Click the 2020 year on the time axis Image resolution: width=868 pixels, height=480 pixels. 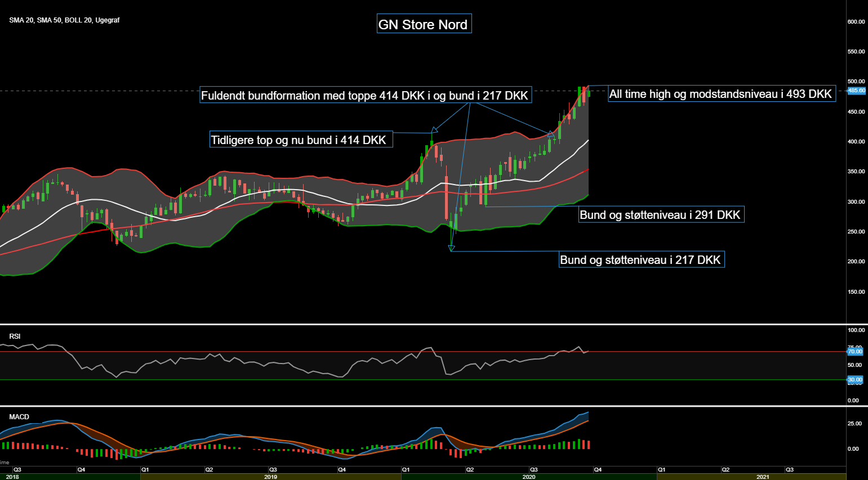529,477
